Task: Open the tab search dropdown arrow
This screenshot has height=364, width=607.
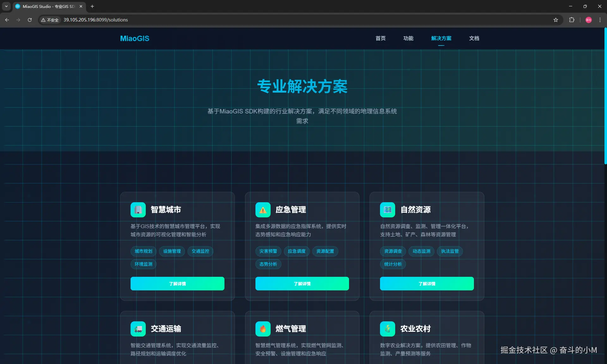Action: (x=6, y=6)
